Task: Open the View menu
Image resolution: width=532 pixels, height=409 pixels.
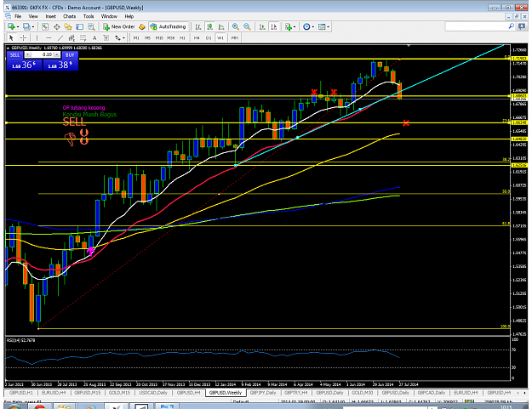Action: pyautogui.click(x=33, y=16)
